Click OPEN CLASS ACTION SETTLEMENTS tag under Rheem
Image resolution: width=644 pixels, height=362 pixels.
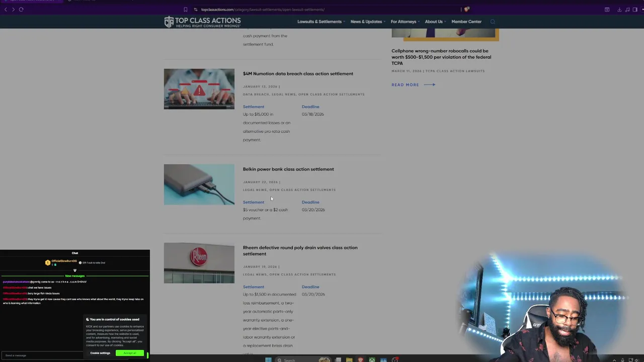coord(302,275)
